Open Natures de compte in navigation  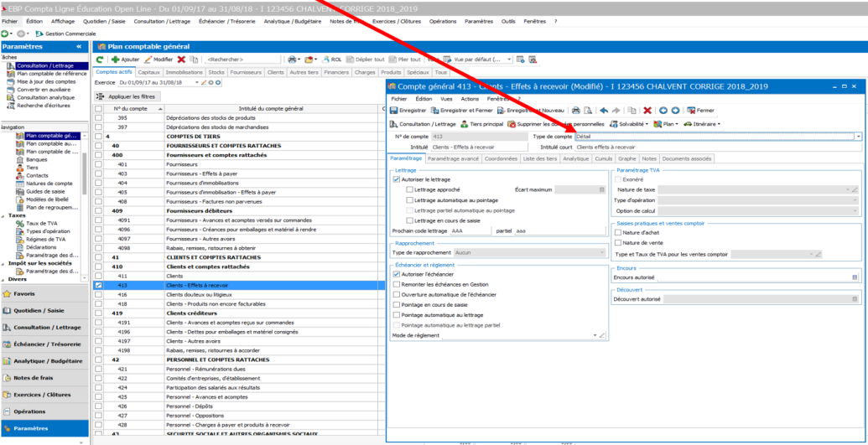pos(49,184)
